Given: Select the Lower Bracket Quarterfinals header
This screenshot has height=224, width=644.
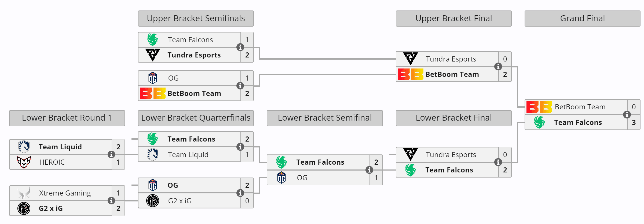Looking at the screenshot, I should [196, 118].
